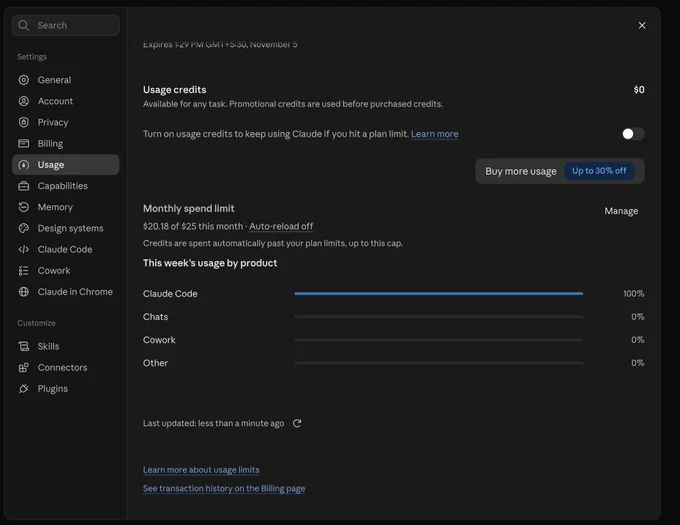Image resolution: width=680 pixels, height=525 pixels.
Task: Open Learn more about usage limits
Action: pos(201,470)
